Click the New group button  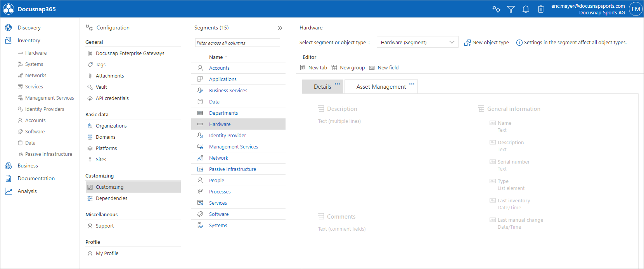(x=348, y=67)
